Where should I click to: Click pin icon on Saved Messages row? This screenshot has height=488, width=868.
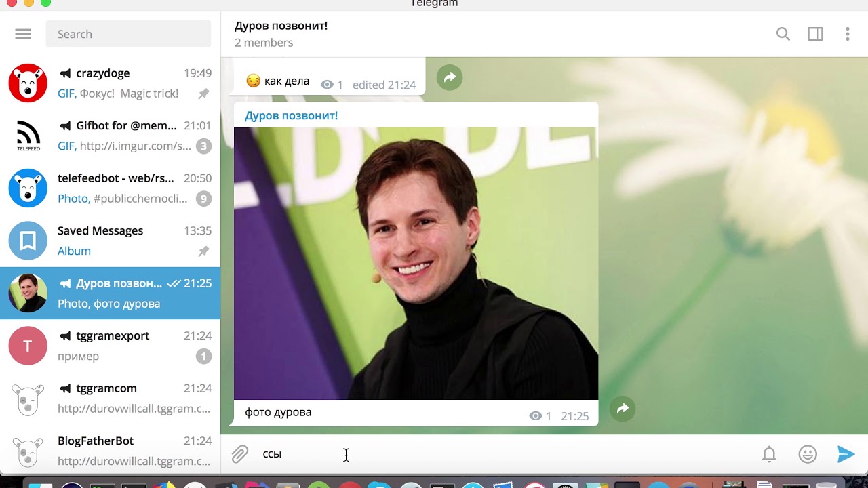point(203,251)
